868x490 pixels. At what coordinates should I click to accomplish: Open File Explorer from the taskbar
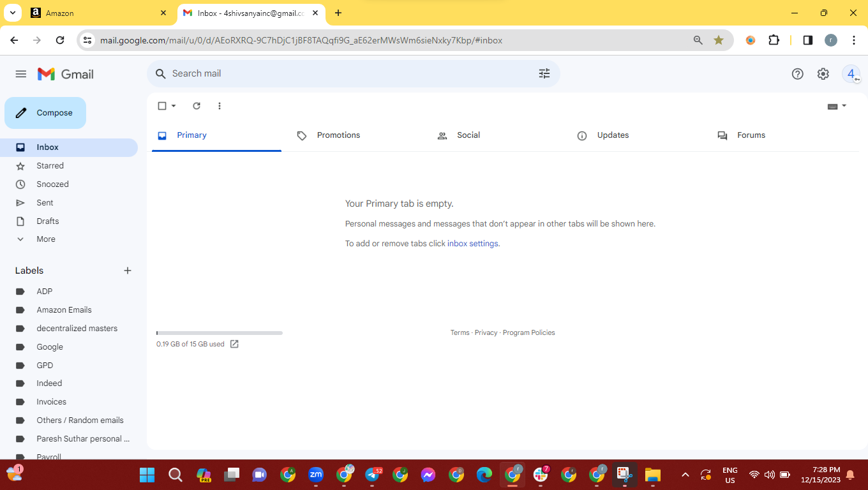click(652, 475)
